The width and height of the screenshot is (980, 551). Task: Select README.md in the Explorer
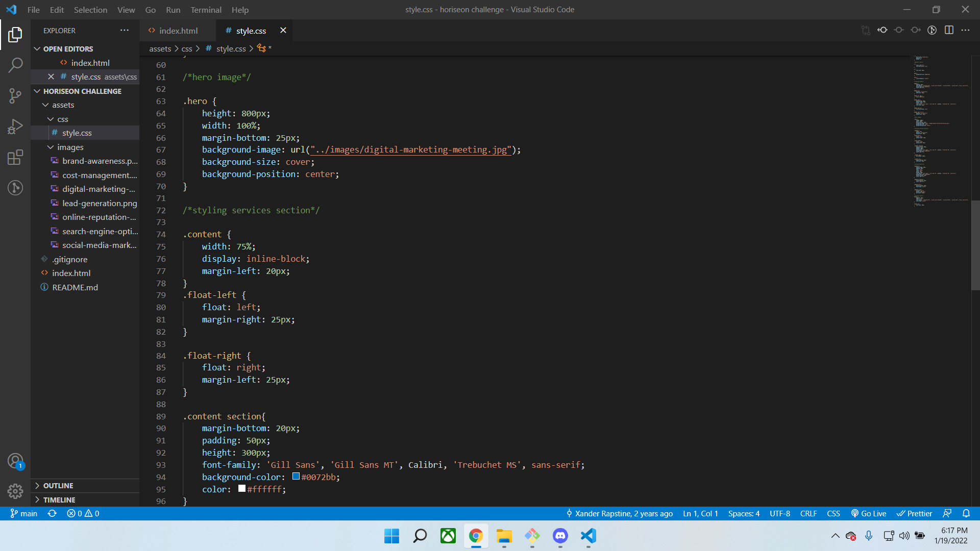(75, 287)
